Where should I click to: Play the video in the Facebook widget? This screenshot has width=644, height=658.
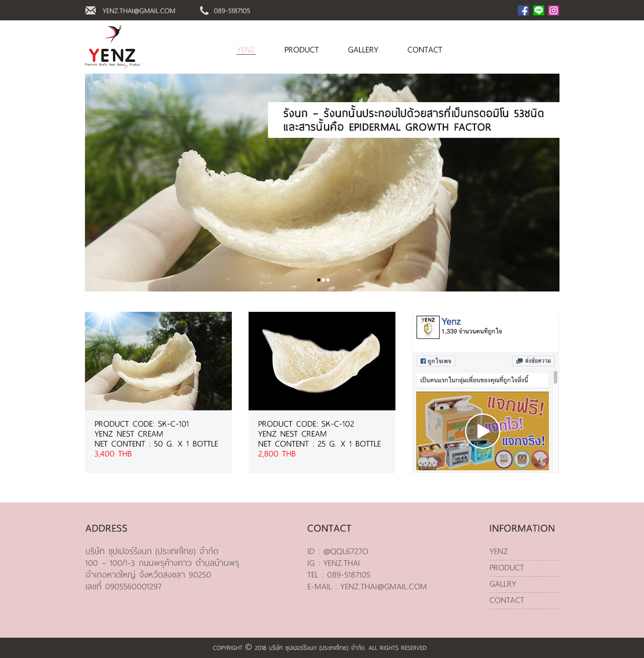tap(482, 431)
